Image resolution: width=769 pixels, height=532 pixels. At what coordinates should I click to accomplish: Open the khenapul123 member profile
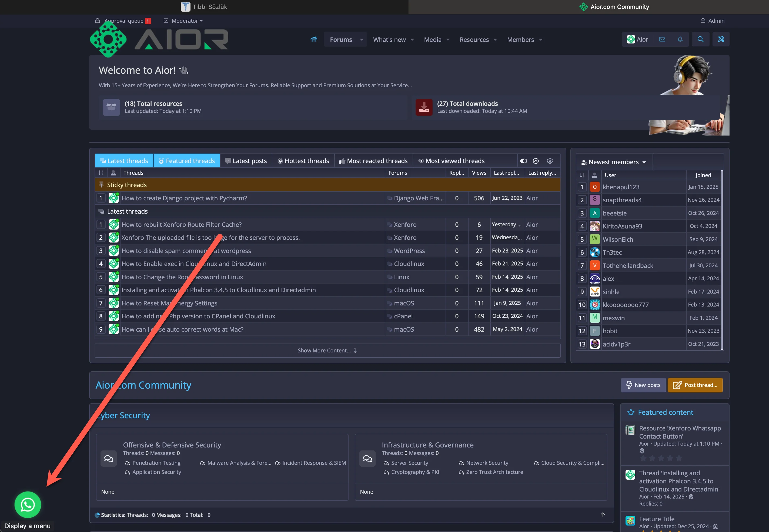621,187
